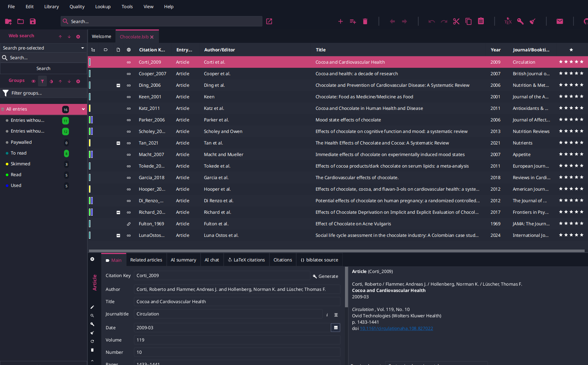Toggle groups intersection mode icon
Viewport: 588px width, 365px height.
coord(33,81)
